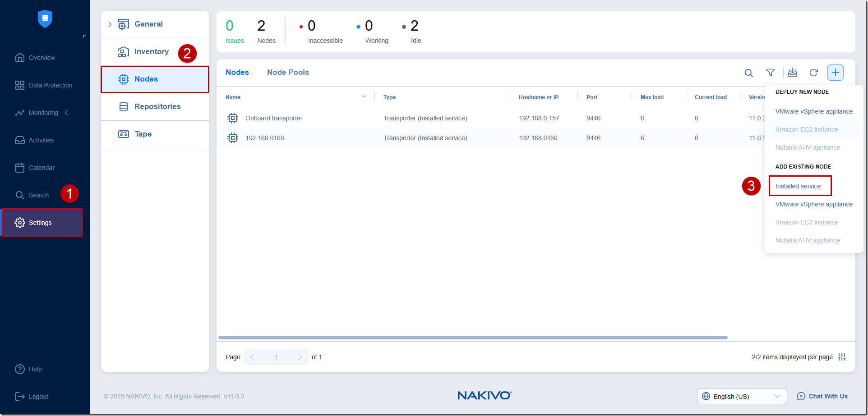
Task: Click the page number input field
Action: [x=276, y=357]
